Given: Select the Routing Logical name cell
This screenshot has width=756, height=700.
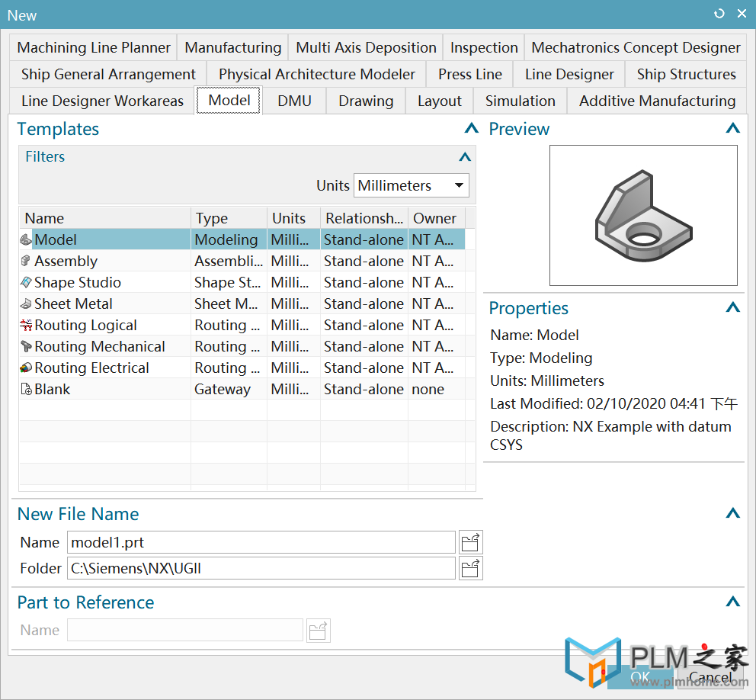Looking at the screenshot, I should click(105, 325).
